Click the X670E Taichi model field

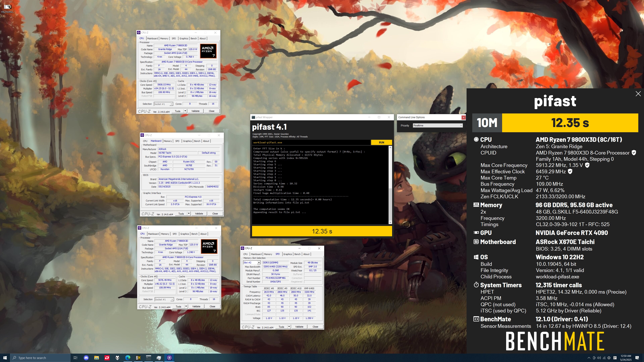tap(177, 153)
